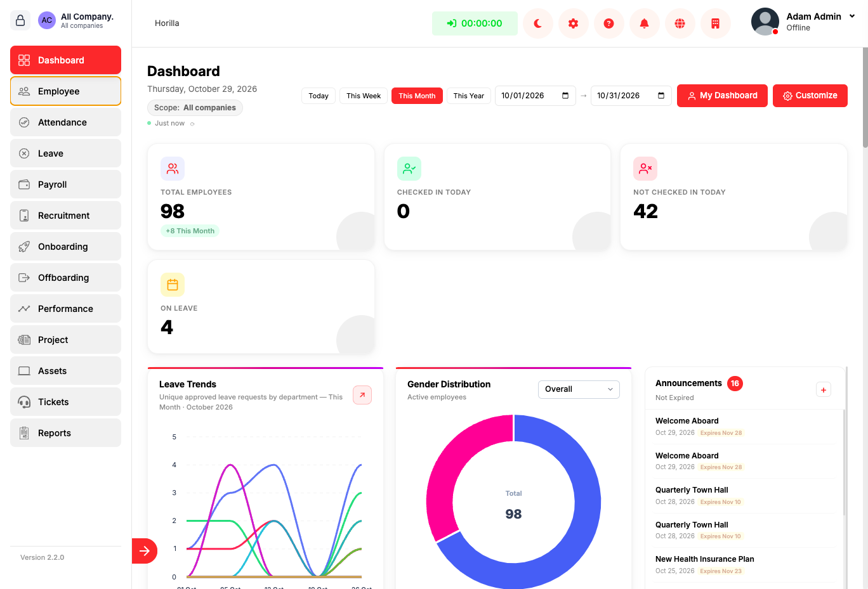Select This Month date filter
This screenshot has height=589, width=868.
417,96
